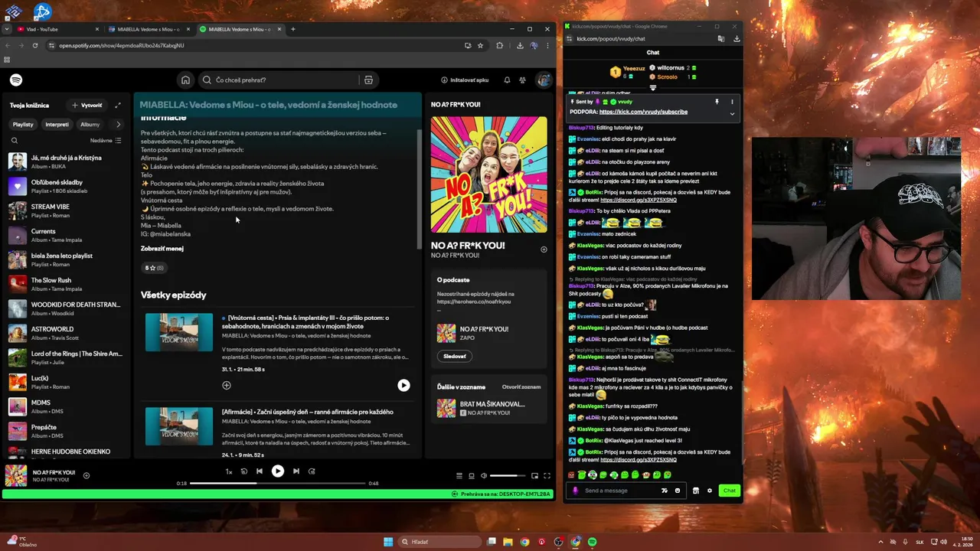
Task: Open the Kick shop icon
Action: (696, 491)
